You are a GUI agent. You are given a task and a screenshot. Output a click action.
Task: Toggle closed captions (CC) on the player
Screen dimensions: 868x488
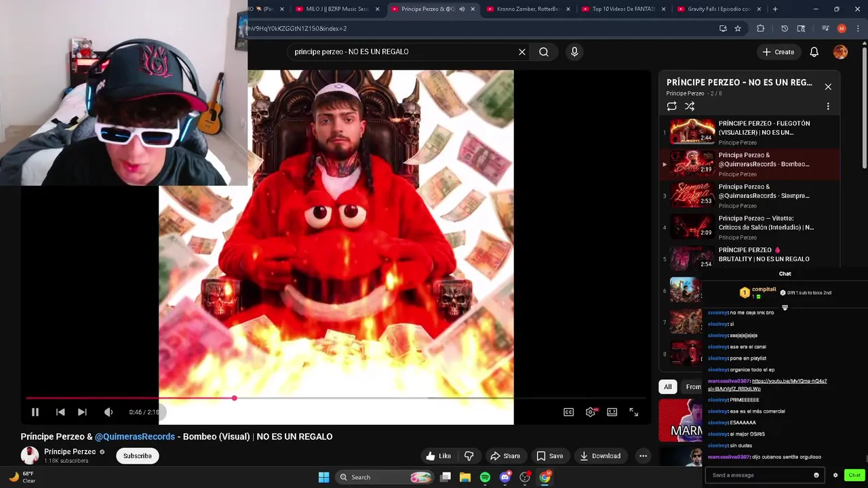[569, 412]
